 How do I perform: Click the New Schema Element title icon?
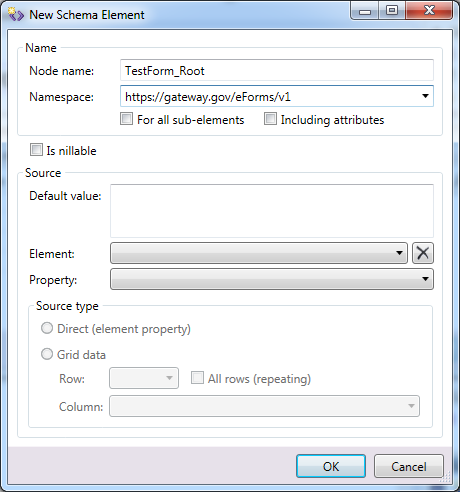[x=15, y=15]
